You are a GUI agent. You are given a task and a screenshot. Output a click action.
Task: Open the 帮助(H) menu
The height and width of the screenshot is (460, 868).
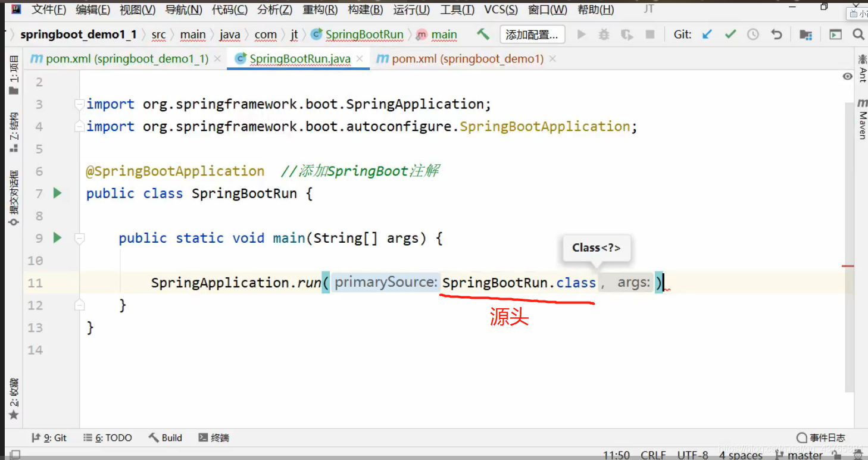click(596, 10)
